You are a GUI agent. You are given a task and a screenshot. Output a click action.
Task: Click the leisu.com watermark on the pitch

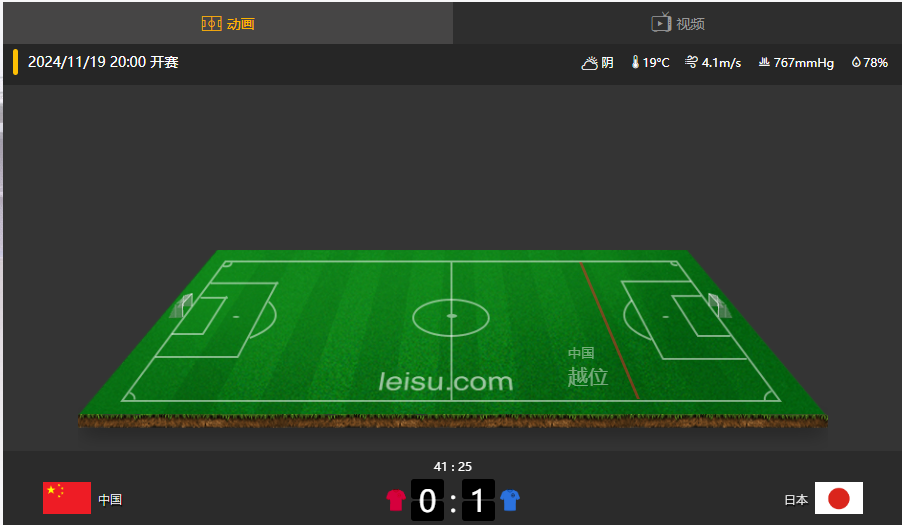pyautogui.click(x=445, y=382)
